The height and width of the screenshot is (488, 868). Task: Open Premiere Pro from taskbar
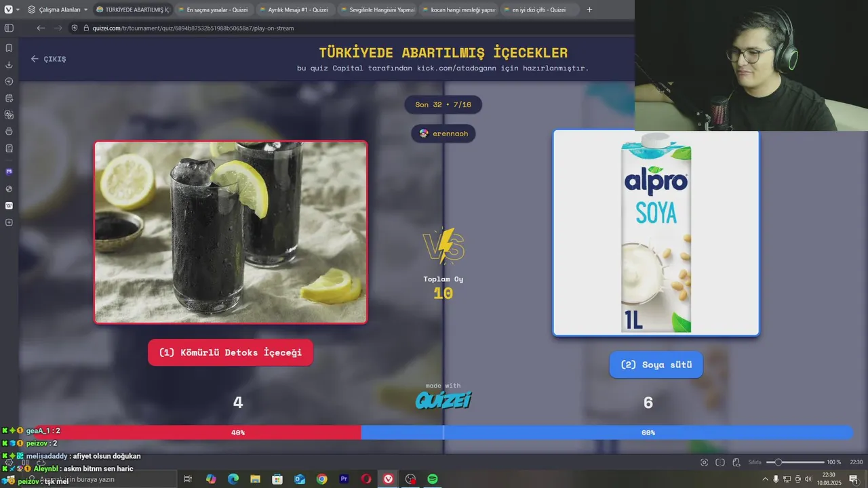click(344, 479)
